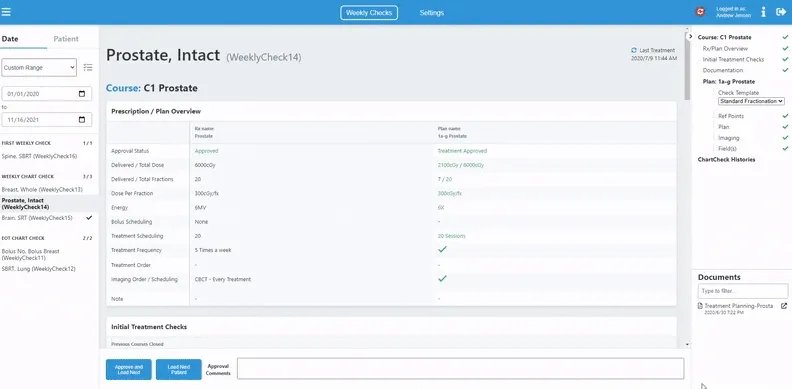Open the hamburger menu
Image resolution: width=792 pixels, height=389 pixels.
coord(6,12)
